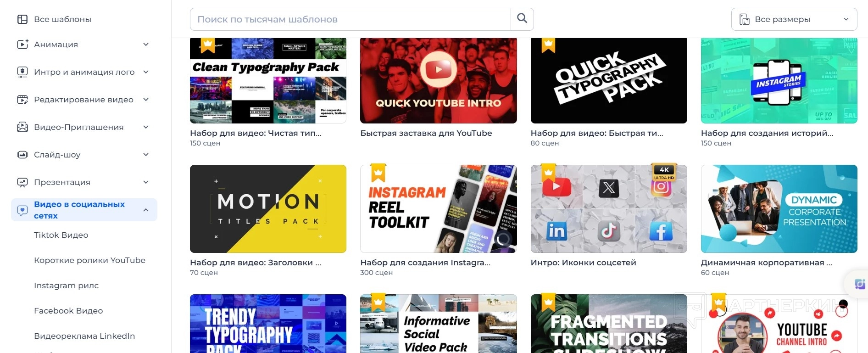Image resolution: width=868 pixels, height=353 pixels.
Task: Expand the Интро и анимация лого chevron
Action: 146,72
